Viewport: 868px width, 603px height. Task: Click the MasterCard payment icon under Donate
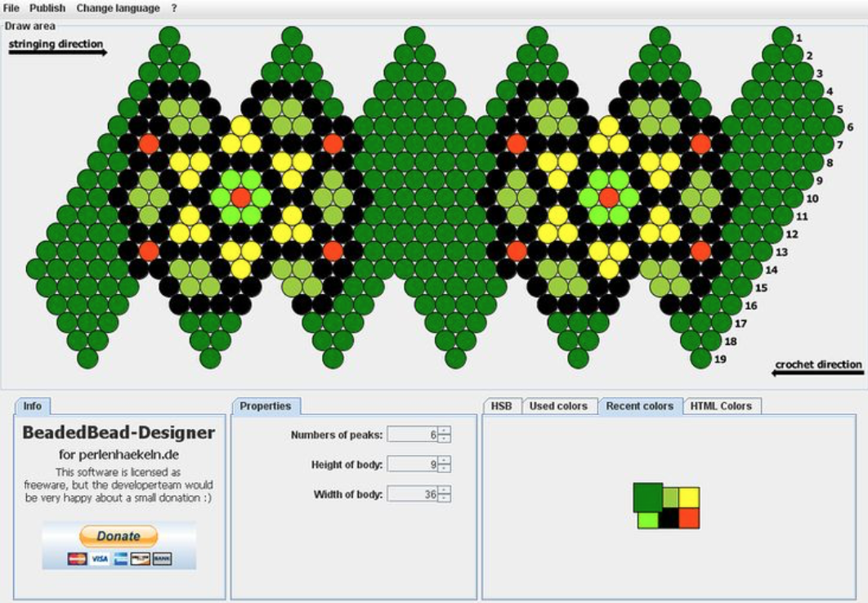pyautogui.click(x=78, y=559)
